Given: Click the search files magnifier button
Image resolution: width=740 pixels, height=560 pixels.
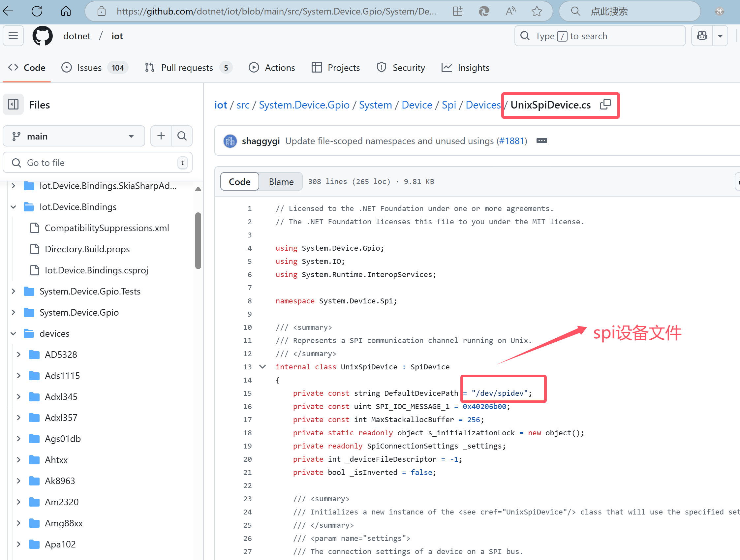Looking at the screenshot, I should point(182,136).
